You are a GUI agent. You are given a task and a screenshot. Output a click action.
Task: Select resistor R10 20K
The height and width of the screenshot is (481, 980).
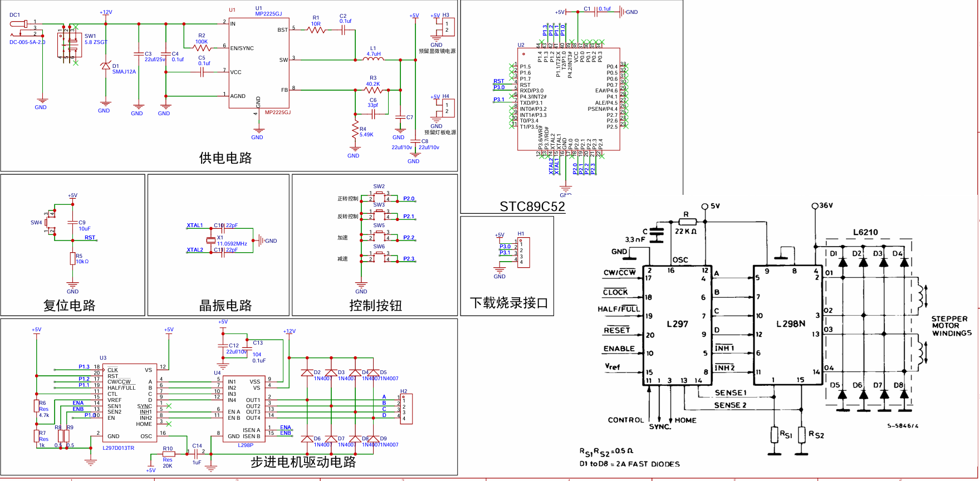point(168,454)
